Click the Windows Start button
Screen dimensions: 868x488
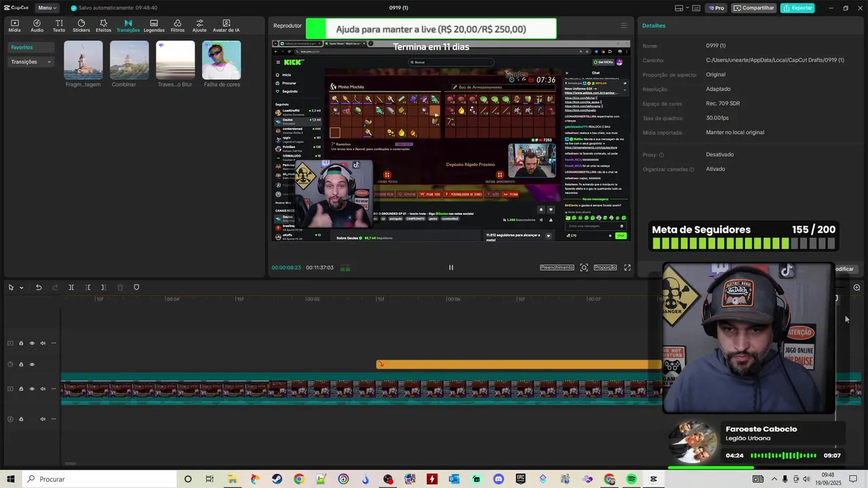point(11,479)
